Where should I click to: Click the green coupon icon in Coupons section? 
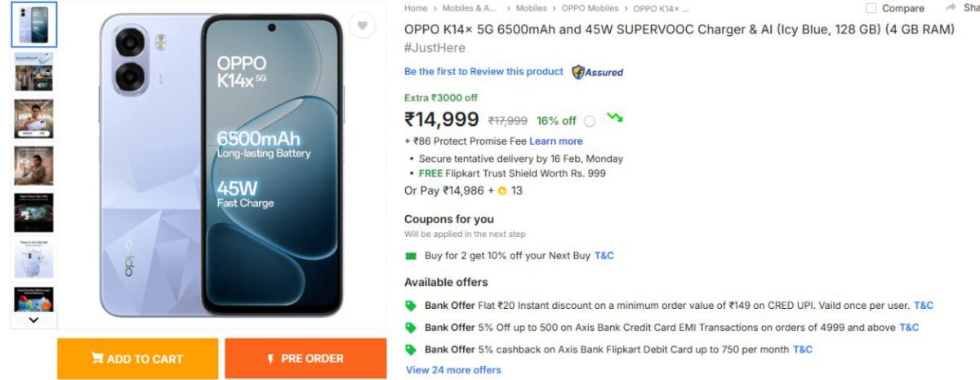[411, 256]
